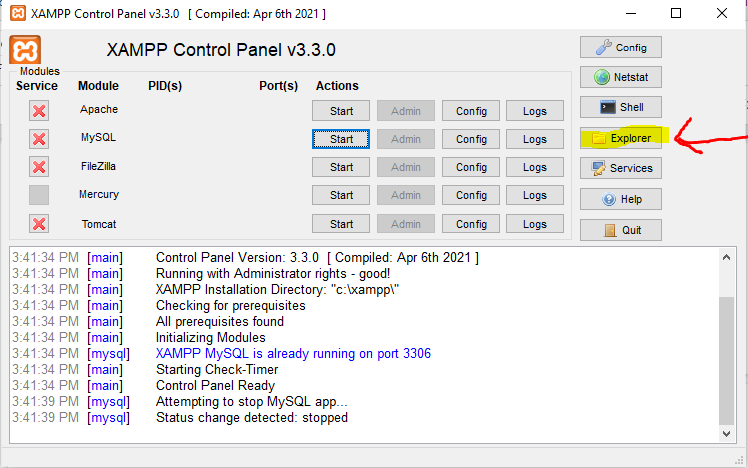748x468 pixels.
Task: Toggle the Apache service red X box
Action: (39, 111)
